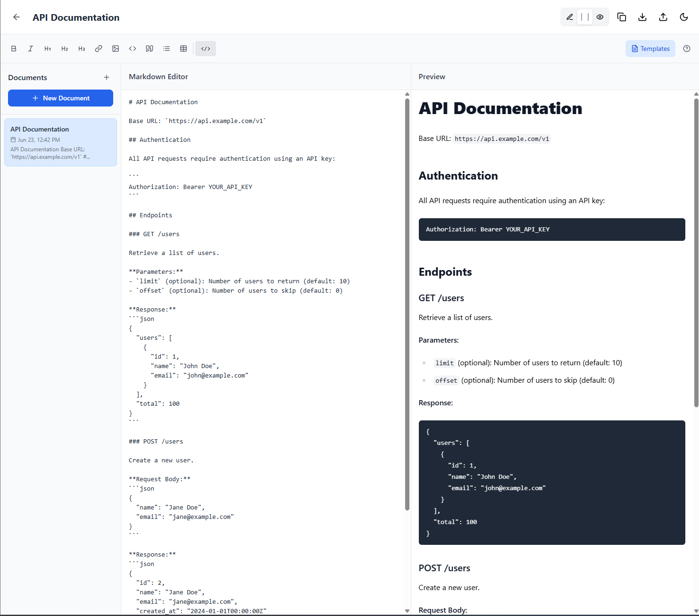699x616 pixels.
Task: Switch to split view mode
Action: click(585, 17)
